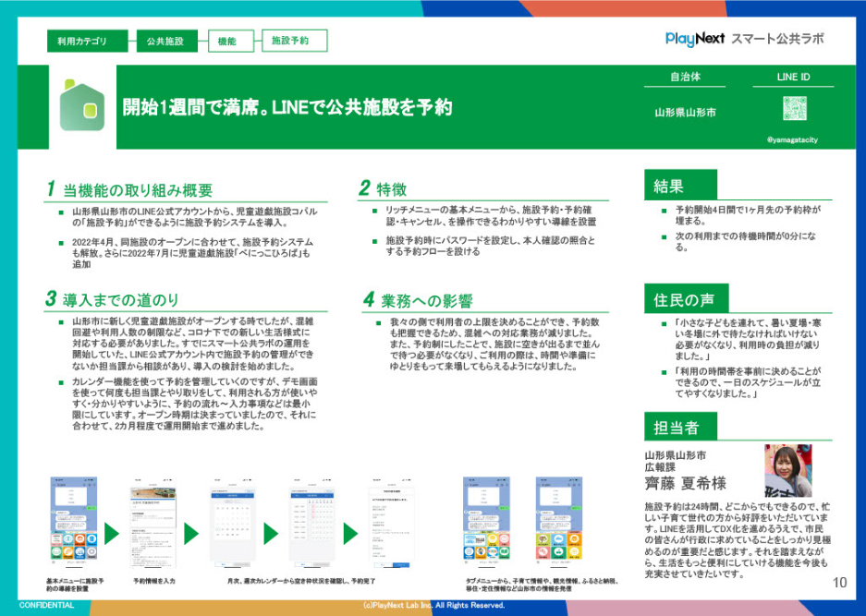
Task: Click section heading 特徴
Action: coord(392,189)
